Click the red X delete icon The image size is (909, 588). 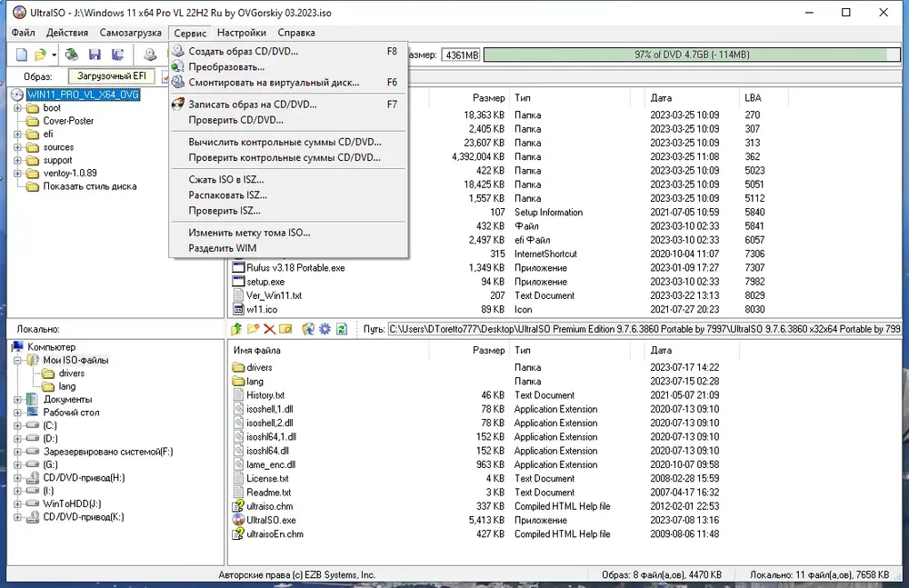(x=270, y=329)
